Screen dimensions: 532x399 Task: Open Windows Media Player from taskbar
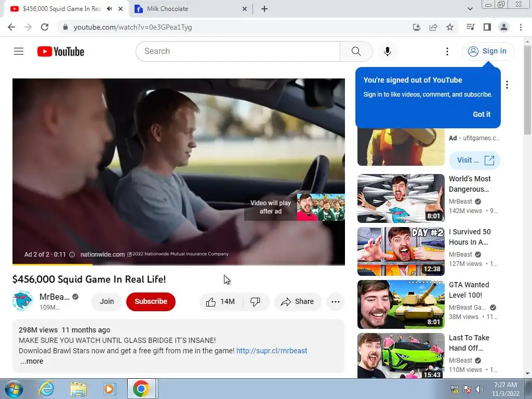110,389
